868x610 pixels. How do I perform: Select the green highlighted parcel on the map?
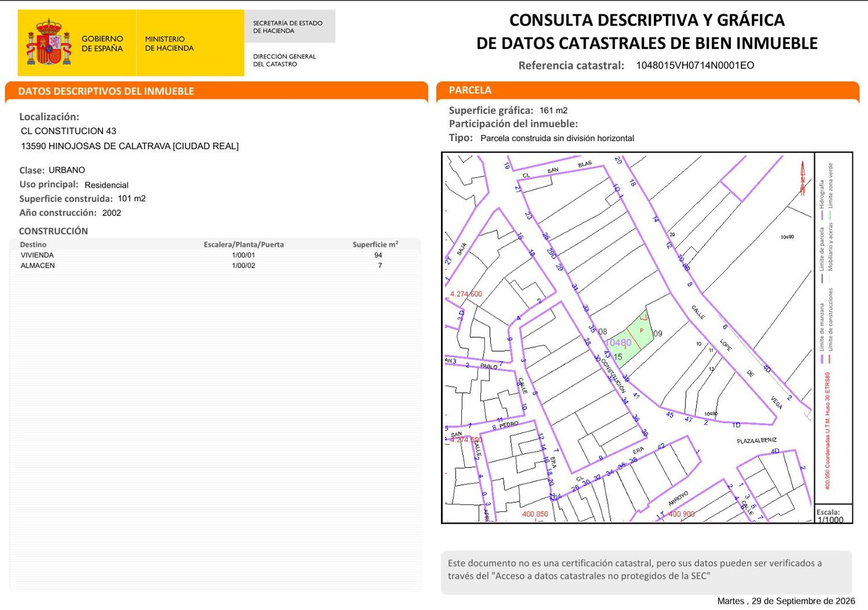pyautogui.click(x=630, y=339)
